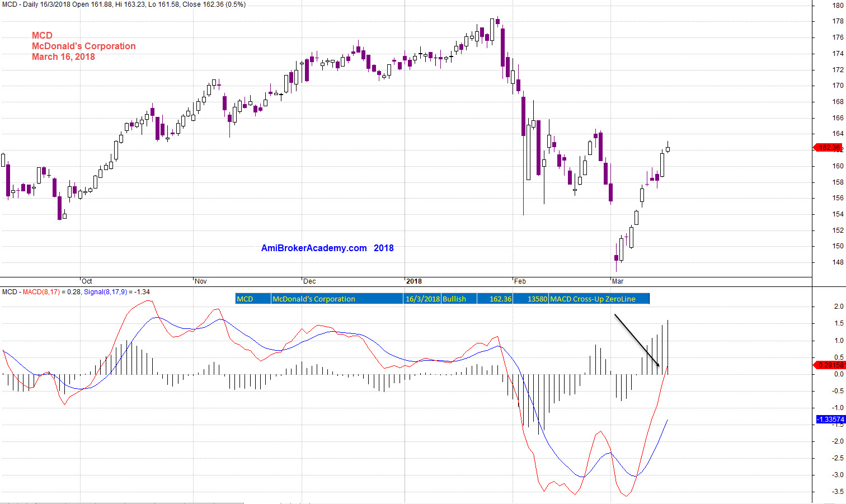Click the 'Dec' label on the time axis
This screenshot has height=504, width=846.
[x=309, y=281]
